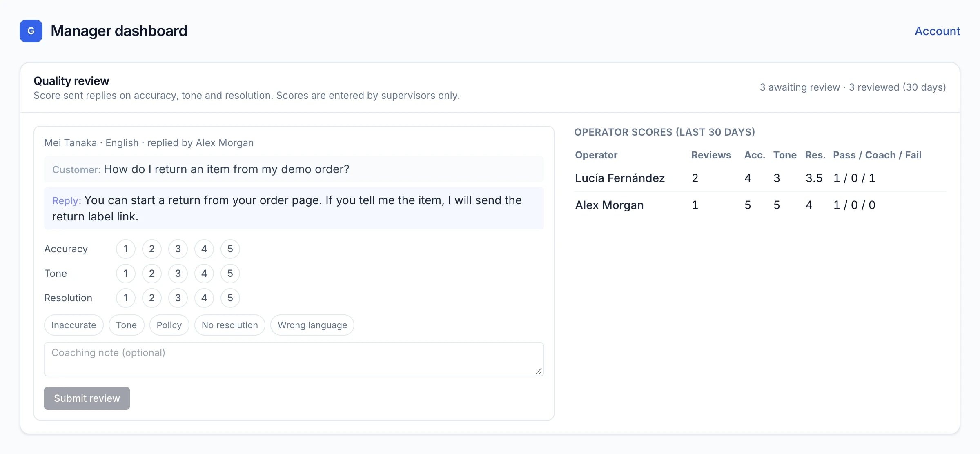Screen dimensions: 980x454
Task: Set Tone score to 2
Action: pyautogui.click(x=152, y=274)
